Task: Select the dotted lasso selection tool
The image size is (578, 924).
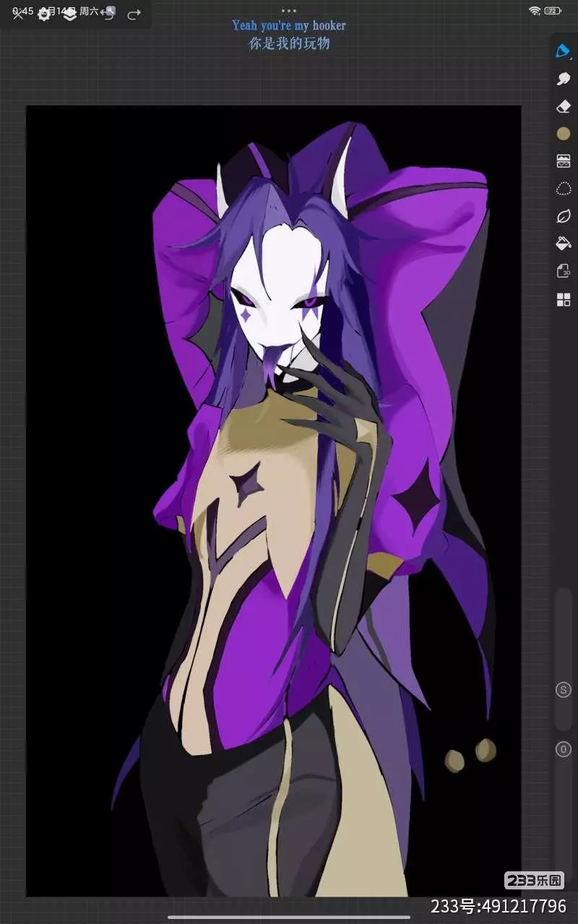Action: pos(564,188)
